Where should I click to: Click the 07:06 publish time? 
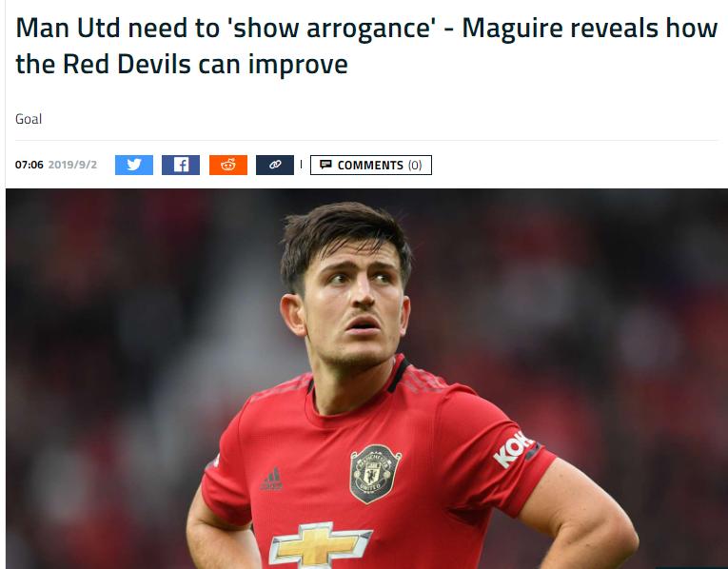[30, 165]
